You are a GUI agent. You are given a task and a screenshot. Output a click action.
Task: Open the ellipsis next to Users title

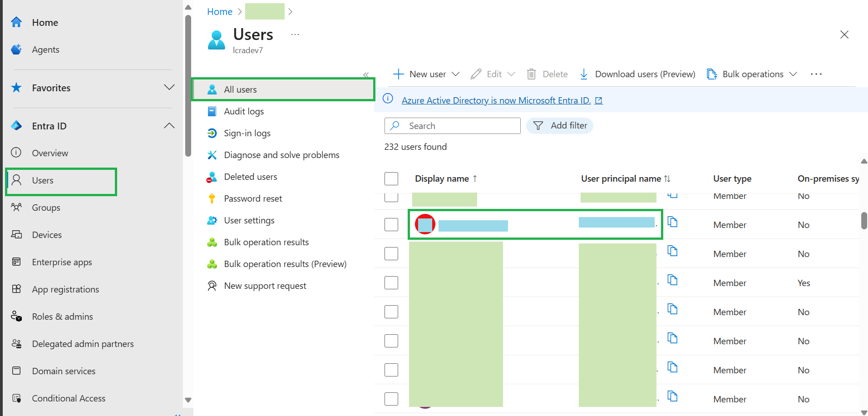point(295,35)
